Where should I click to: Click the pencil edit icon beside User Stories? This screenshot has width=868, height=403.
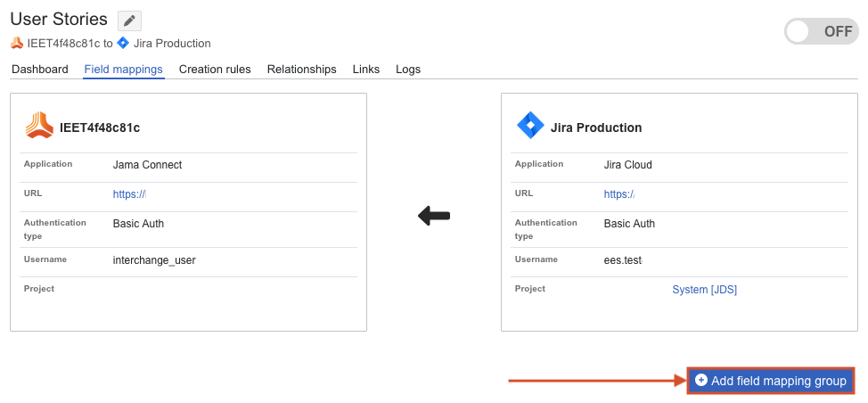click(129, 21)
